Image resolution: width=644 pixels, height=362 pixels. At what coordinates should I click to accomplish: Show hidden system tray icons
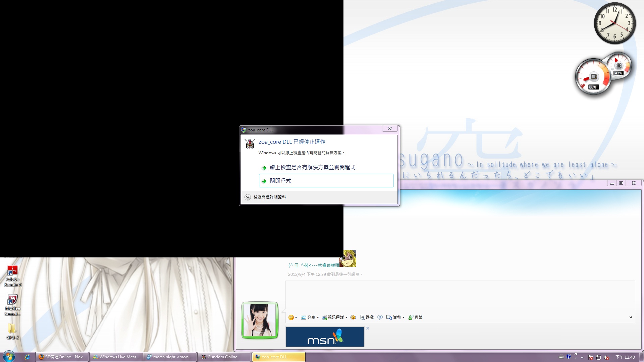(582, 357)
